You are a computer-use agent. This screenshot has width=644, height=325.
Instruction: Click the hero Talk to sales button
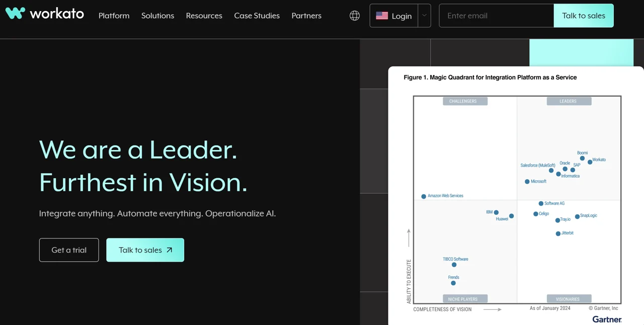(x=145, y=250)
